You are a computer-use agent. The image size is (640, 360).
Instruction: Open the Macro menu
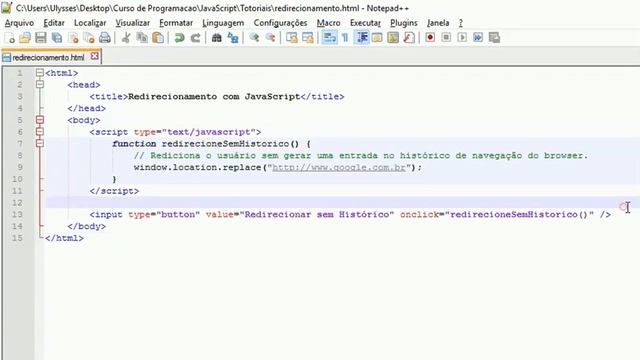tap(329, 23)
